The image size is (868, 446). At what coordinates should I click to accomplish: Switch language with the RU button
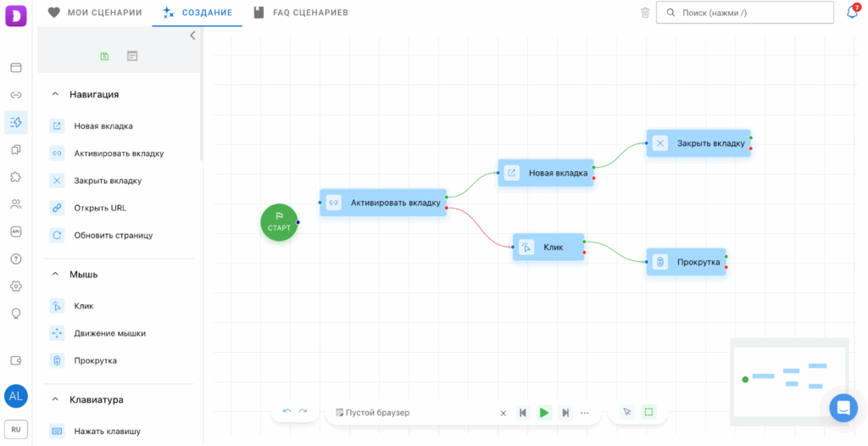[15, 429]
